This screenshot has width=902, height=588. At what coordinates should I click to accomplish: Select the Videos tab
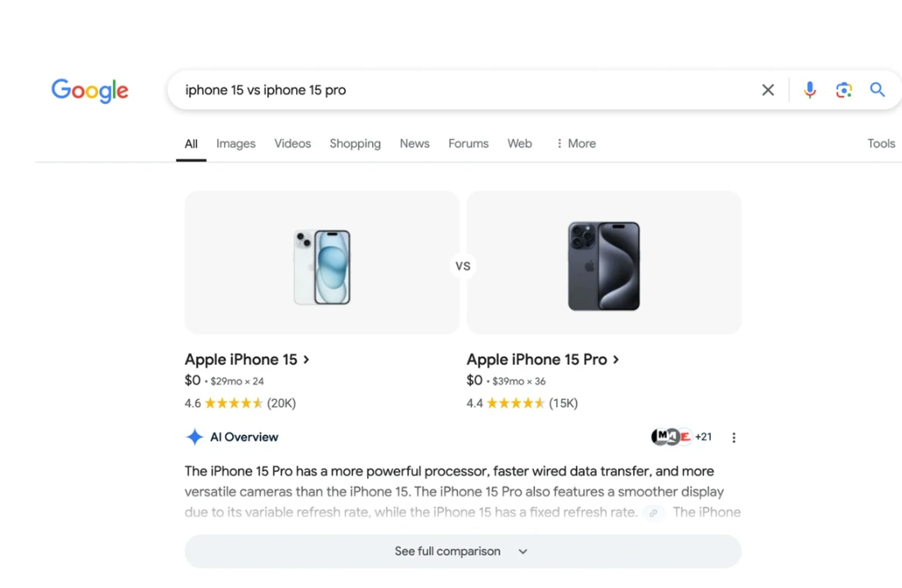click(x=292, y=143)
